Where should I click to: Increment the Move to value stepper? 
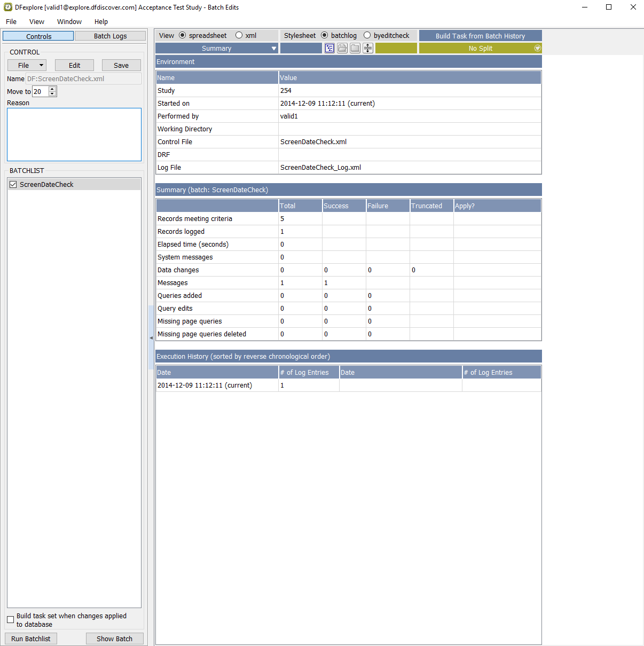coord(52,89)
